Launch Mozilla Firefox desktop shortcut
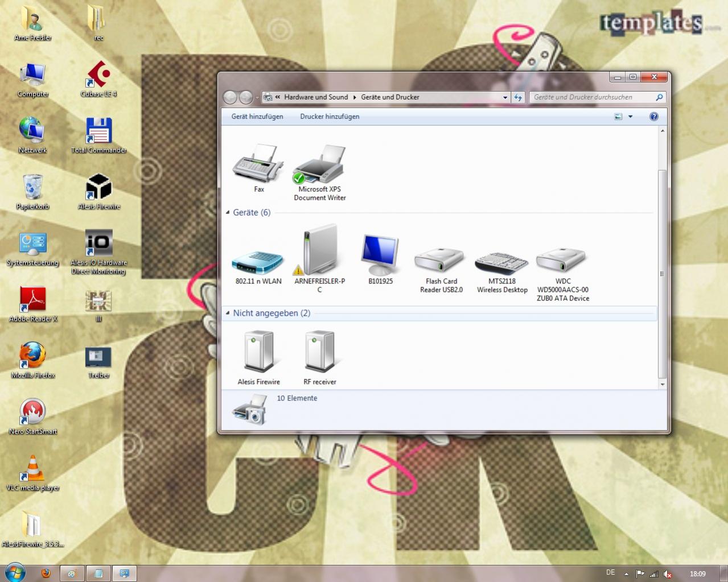Image resolution: width=728 pixels, height=582 pixels. click(32, 361)
